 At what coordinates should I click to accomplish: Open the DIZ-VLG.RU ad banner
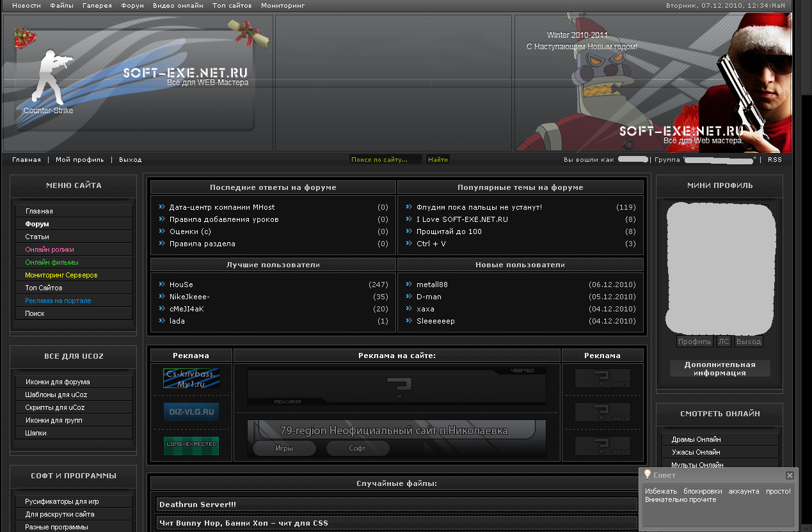(191, 412)
